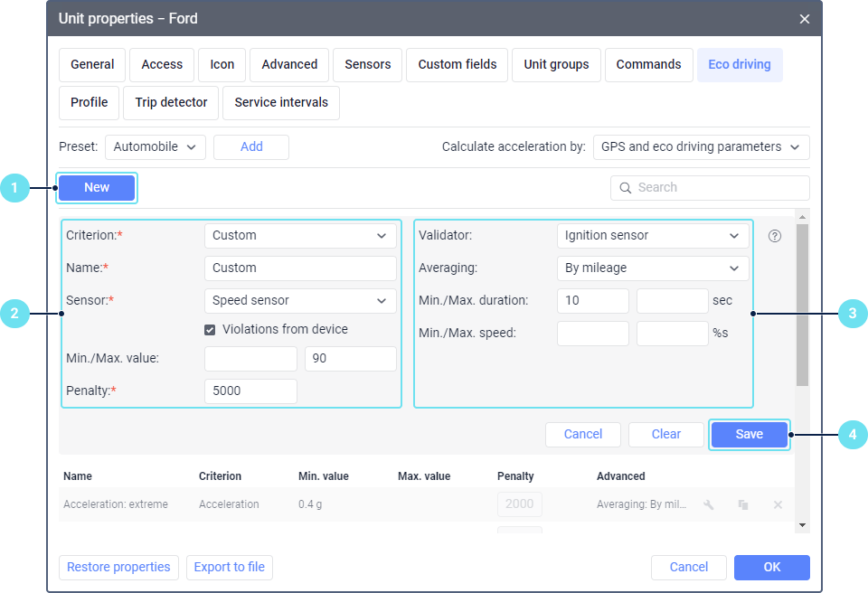Open the Validator dropdown
The width and height of the screenshot is (868, 593).
pyautogui.click(x=653, y=236)
